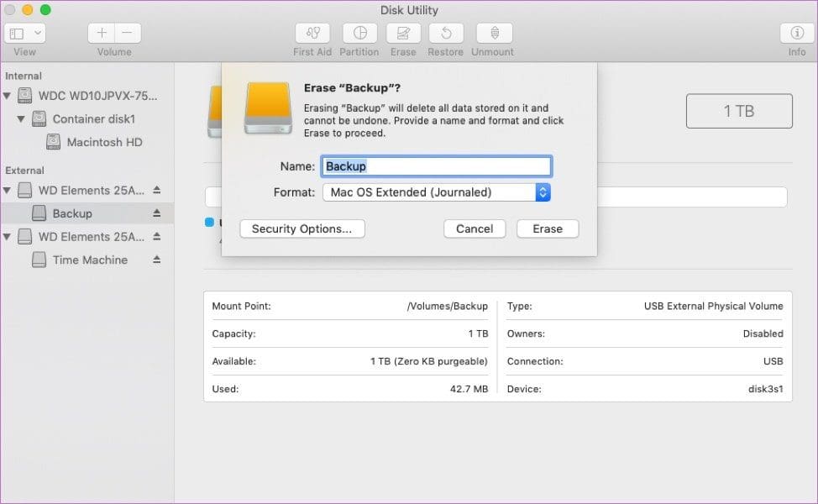The height and width of the screenshot is (504, 818).
Task: Open the View sidebar toolbar button
Action: [17, 34]
